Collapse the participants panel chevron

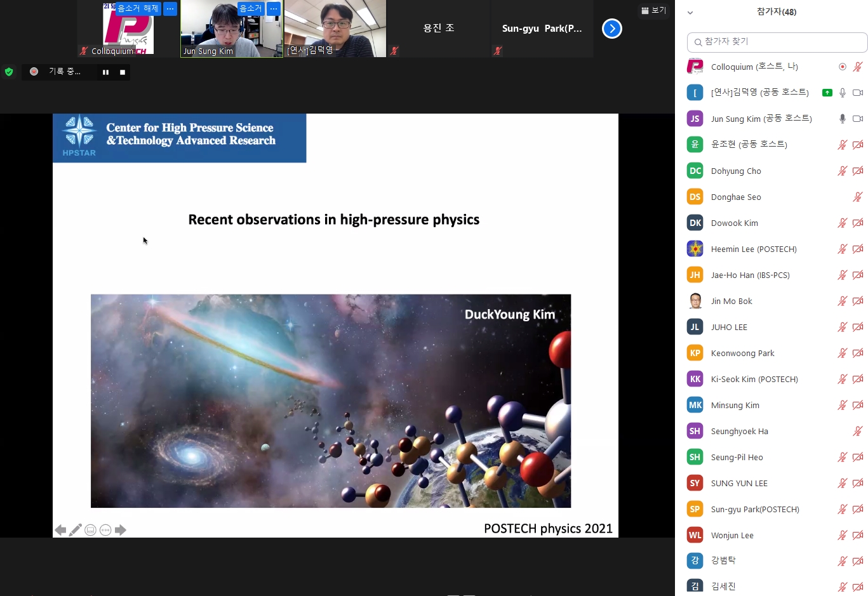tap(690, 12)
